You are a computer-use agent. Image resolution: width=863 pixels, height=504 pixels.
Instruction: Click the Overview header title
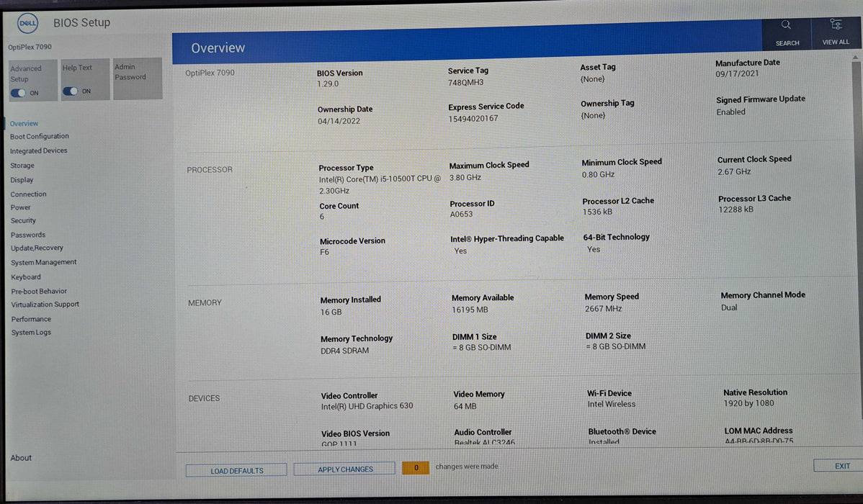coord(218,48)
